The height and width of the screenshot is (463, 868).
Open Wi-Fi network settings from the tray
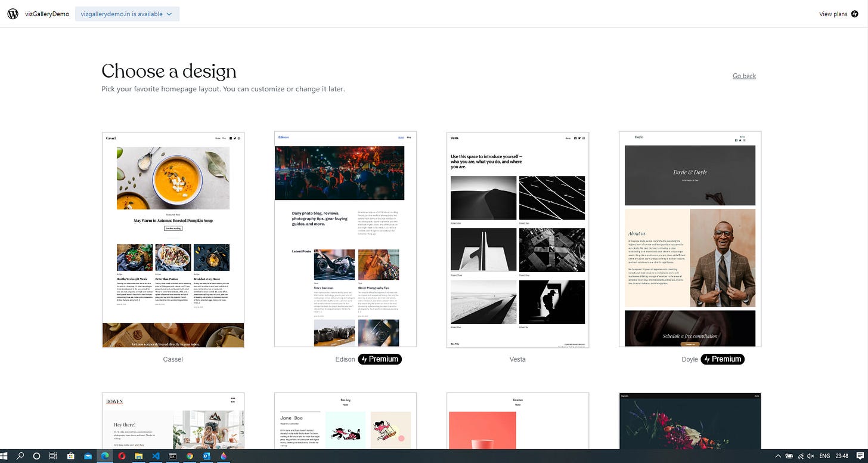[800, 456]
